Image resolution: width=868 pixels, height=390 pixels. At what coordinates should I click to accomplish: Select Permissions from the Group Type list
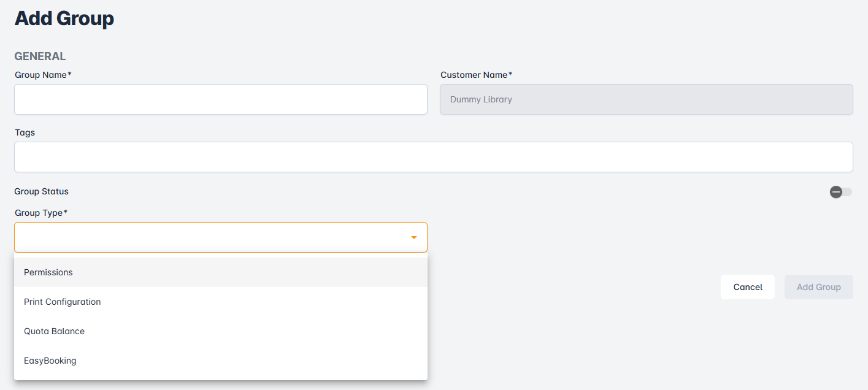pyautogui.click(x=48, y=272)
